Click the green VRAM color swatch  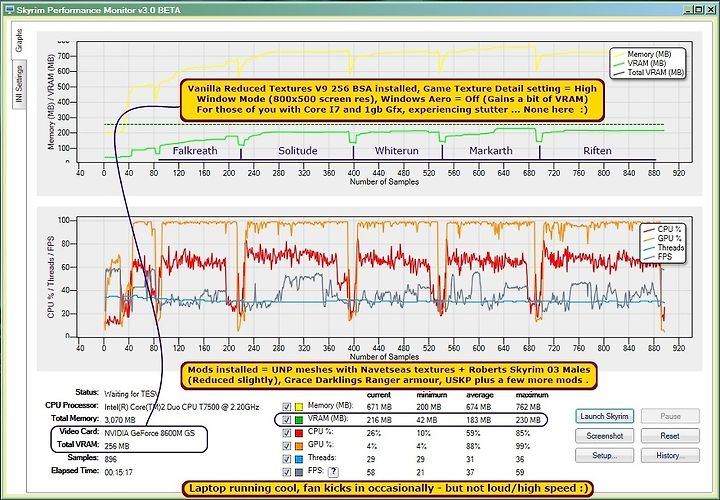click(299, 420)
